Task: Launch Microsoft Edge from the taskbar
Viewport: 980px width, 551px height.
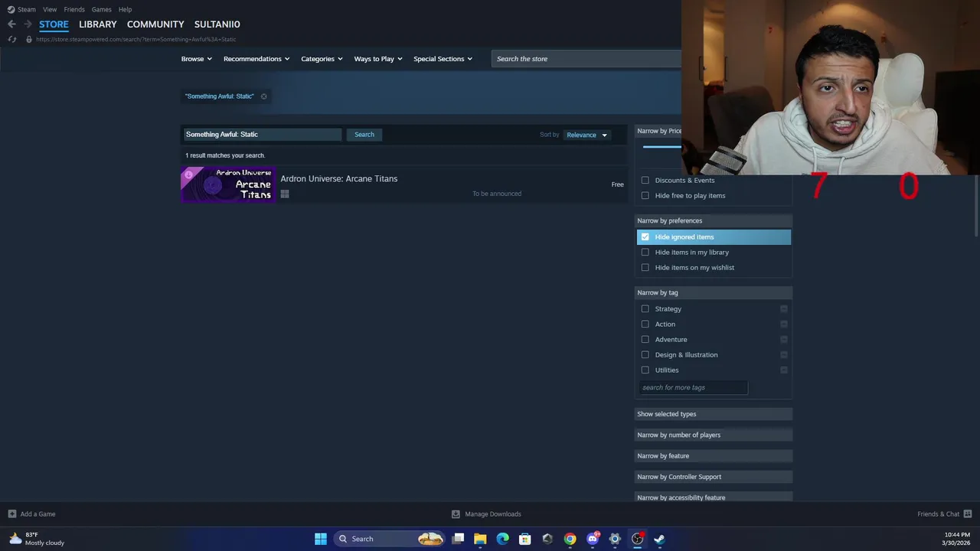Action: coord(502,539)
